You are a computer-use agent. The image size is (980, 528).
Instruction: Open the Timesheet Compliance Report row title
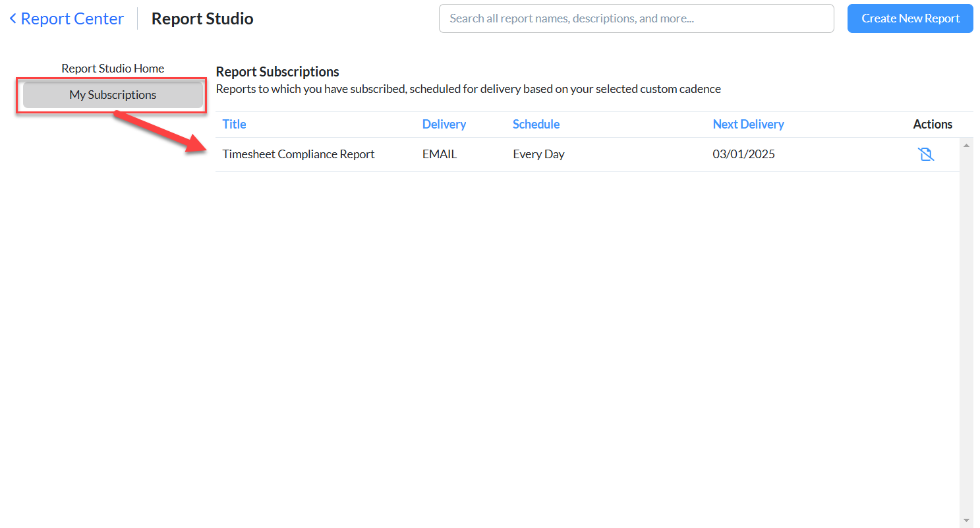click(x=299, y=154)
